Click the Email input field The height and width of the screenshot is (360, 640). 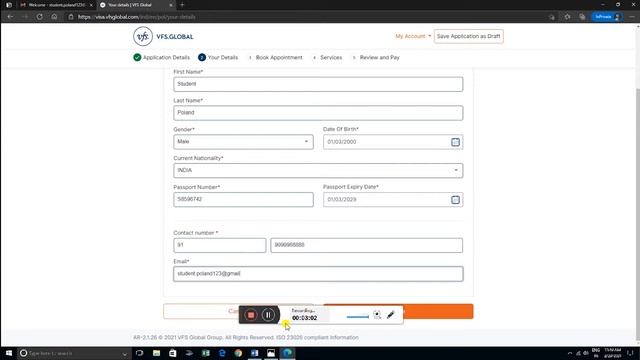point(318,274)
